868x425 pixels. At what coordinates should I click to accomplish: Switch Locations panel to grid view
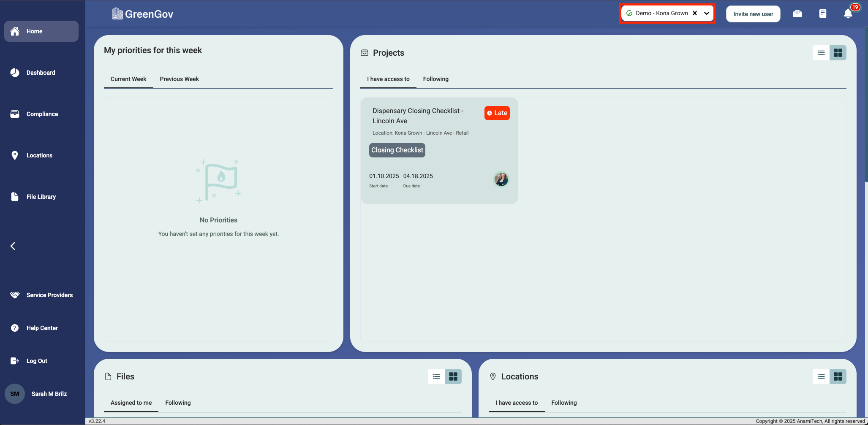click(838, 376)
